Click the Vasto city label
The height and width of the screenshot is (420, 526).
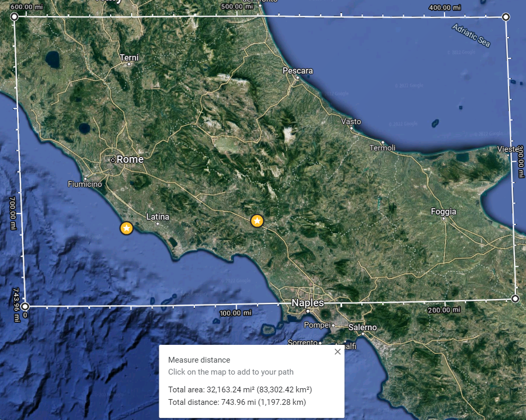351,122
